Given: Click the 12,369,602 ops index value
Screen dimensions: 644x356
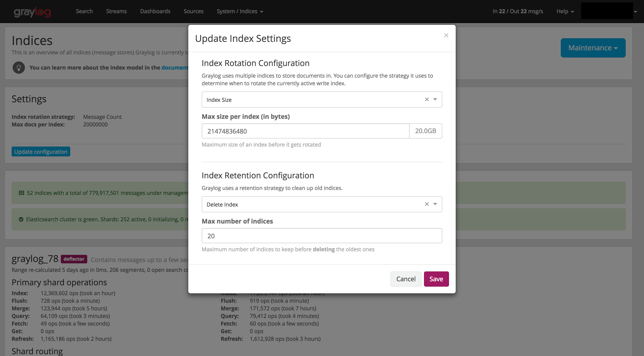Looking at the screenshot, I should 78,293.
